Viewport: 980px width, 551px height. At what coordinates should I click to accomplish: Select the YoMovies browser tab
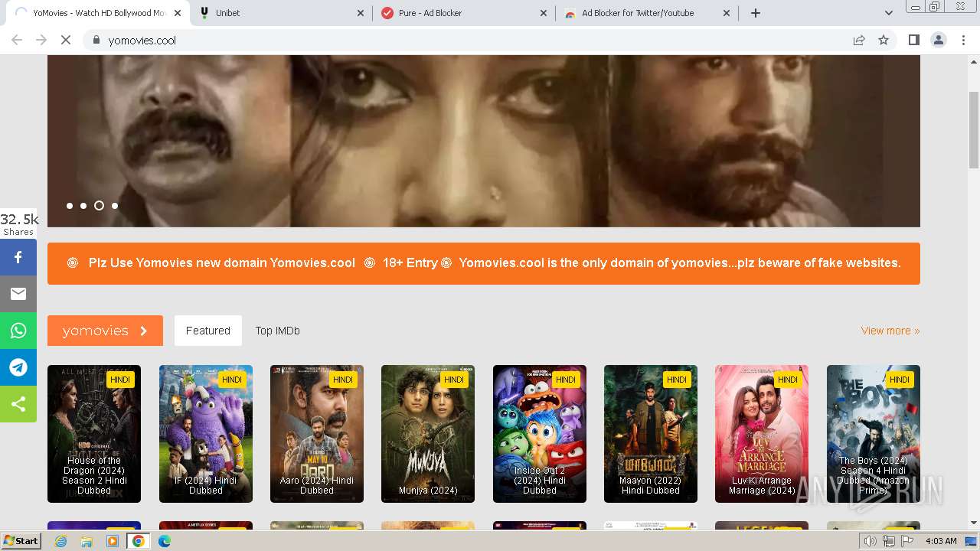pos(96,13)
